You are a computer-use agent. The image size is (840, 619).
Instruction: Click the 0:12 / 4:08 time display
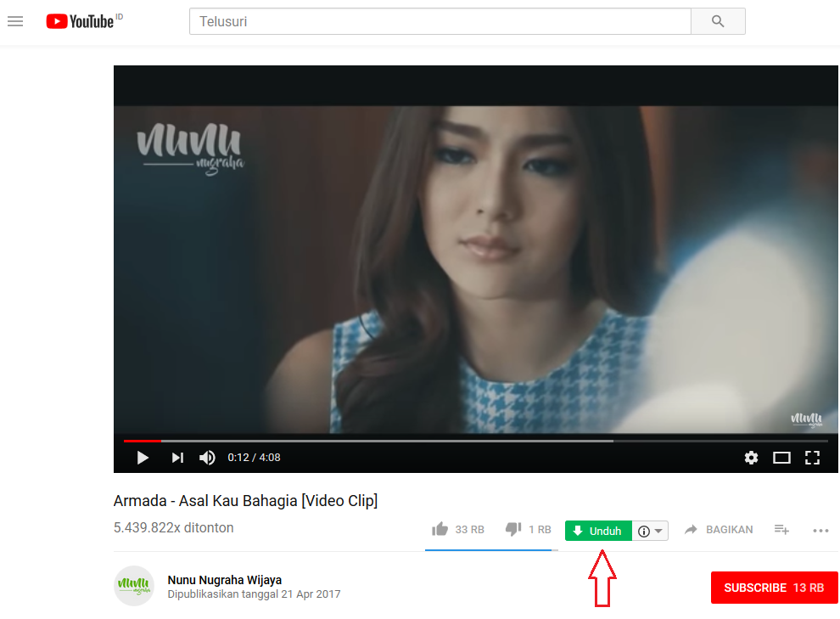click(254, 458)
